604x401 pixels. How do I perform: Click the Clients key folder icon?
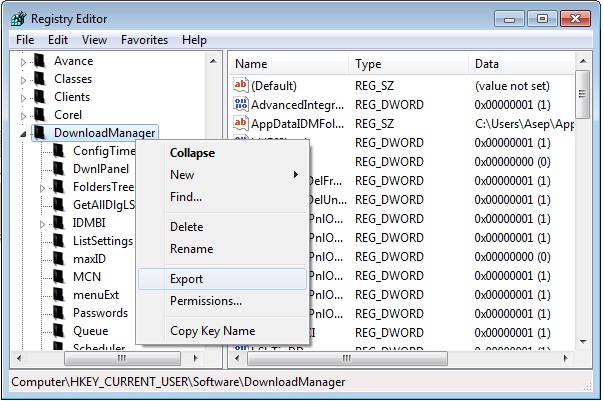coord(39,97)
